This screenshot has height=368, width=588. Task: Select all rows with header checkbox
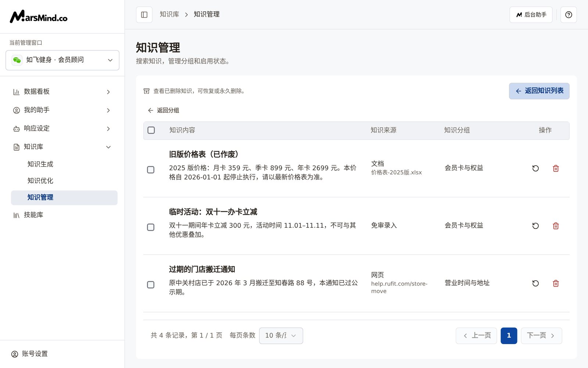coord(151,130)
